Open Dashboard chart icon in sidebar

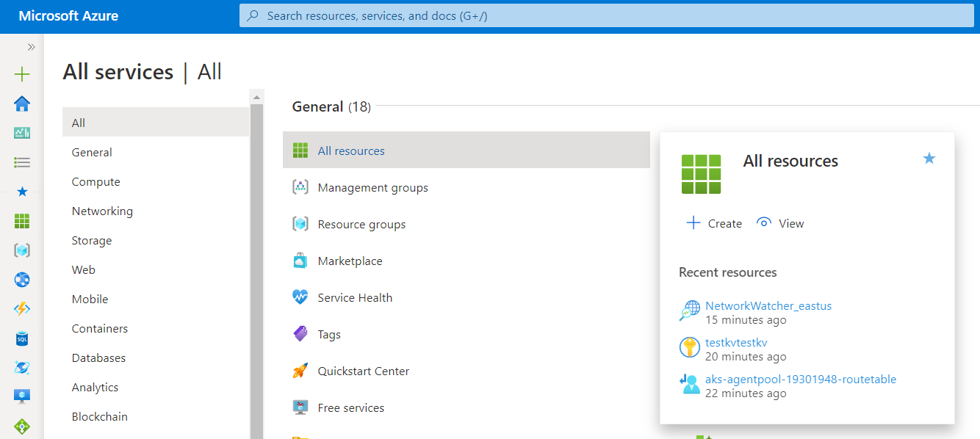pyautogui.click(x=22, y=133)
